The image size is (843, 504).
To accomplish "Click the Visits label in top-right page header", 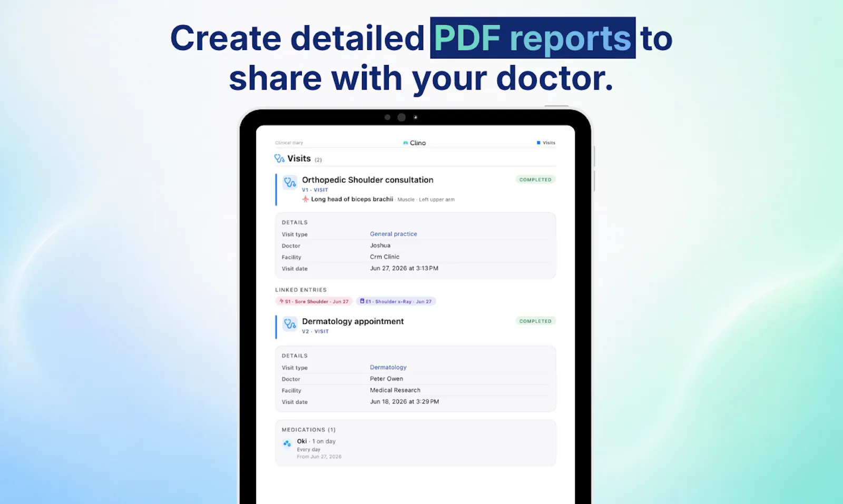I will coord(549,143).
